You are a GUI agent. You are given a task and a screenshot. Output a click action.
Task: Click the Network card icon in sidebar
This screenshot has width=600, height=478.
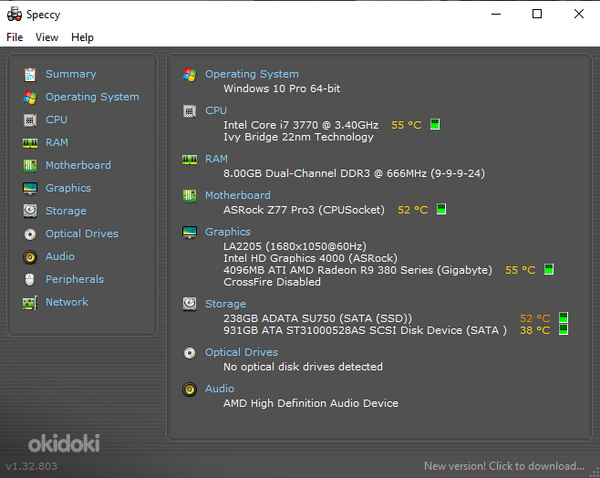[30, 303]
